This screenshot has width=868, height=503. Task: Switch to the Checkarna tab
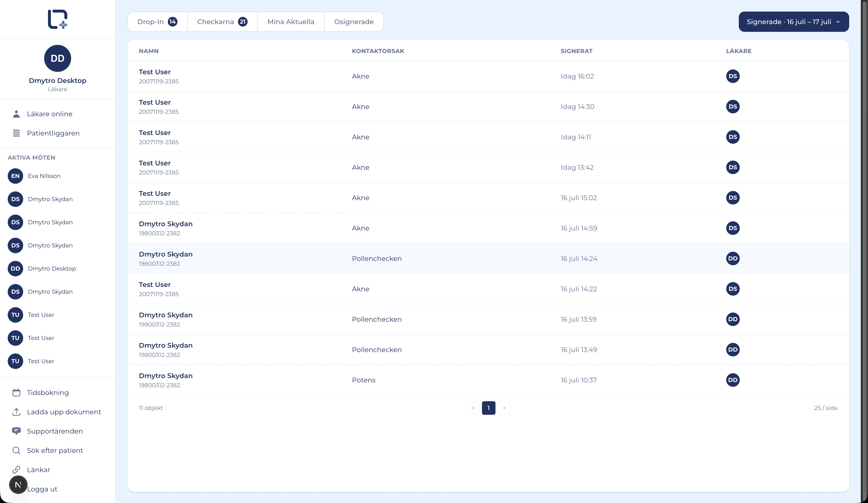222,22
